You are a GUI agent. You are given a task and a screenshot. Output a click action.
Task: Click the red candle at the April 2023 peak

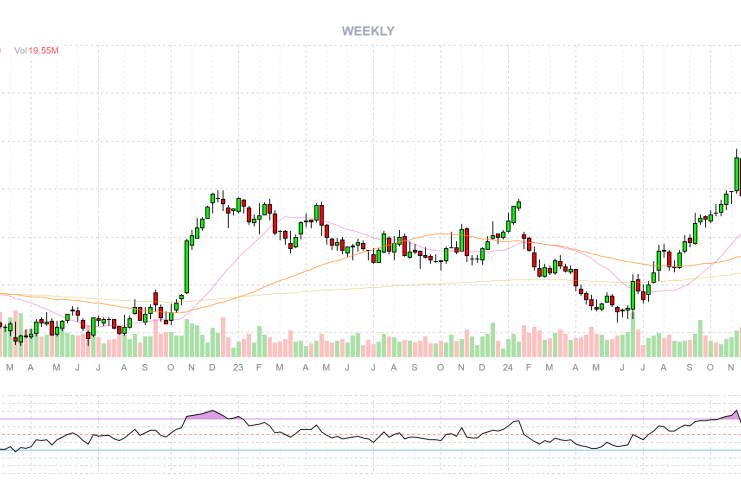pos(320,213)
